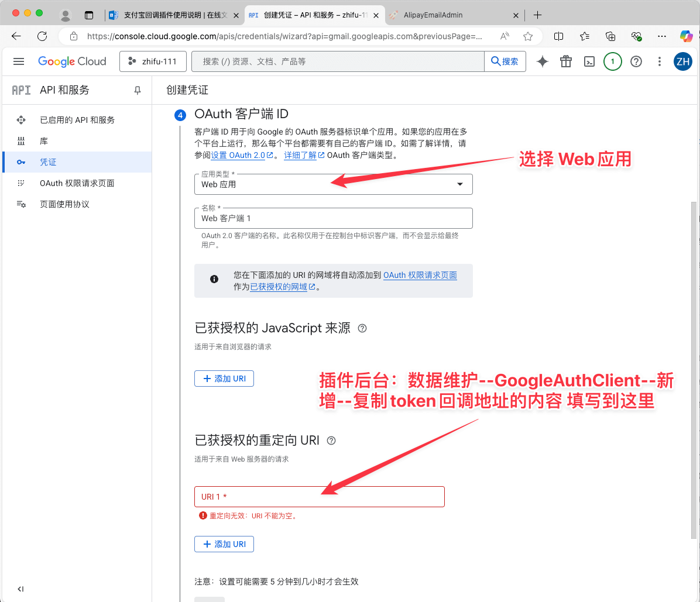Image resolution: width=700 pixels, height=602 pixels.
Task: Open browser settings and more ellipsis
Action: [662, 36]
